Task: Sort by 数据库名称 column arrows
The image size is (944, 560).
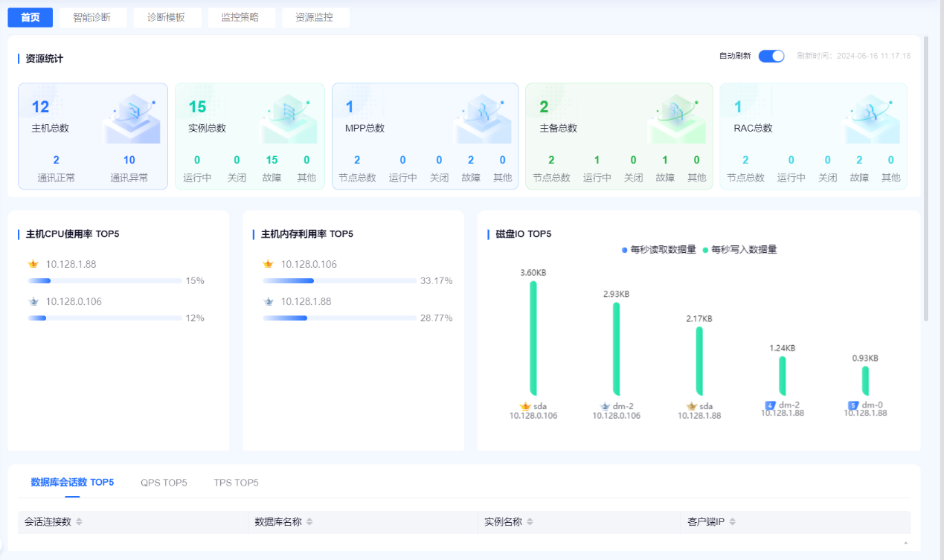Action: [x=309, y=522]
